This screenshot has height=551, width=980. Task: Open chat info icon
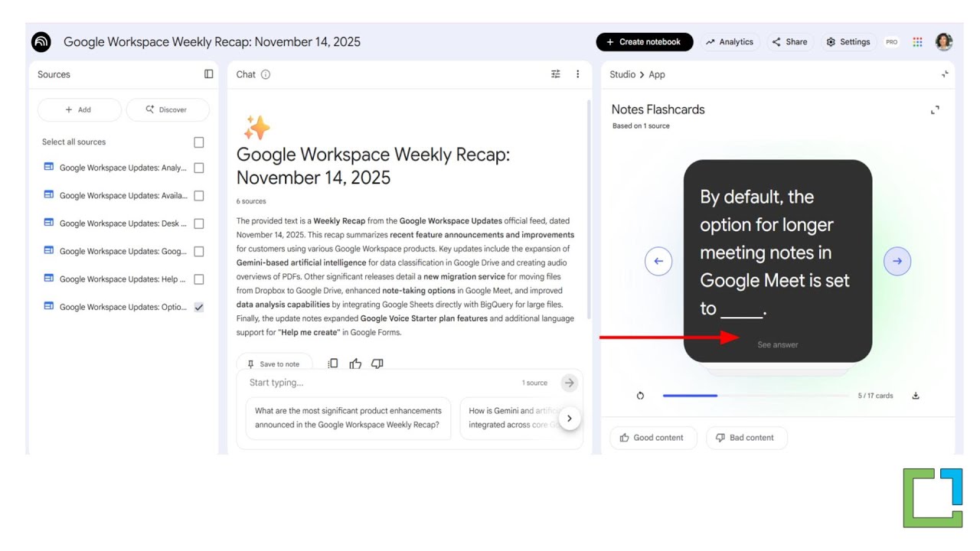(266, 74)
